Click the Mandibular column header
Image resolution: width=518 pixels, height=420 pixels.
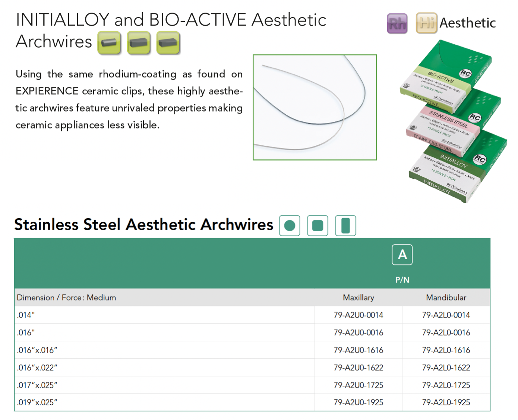(446, 297)
